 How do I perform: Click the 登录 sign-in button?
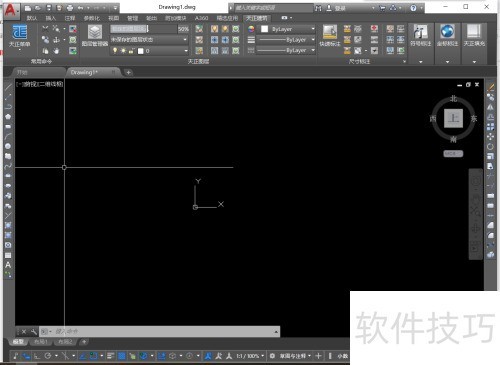[x=340, y=8]
